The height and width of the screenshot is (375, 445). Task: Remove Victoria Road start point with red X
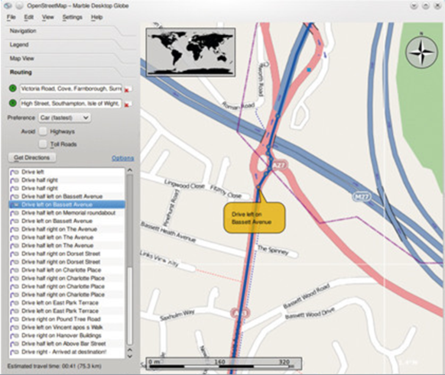coord(127,90)
